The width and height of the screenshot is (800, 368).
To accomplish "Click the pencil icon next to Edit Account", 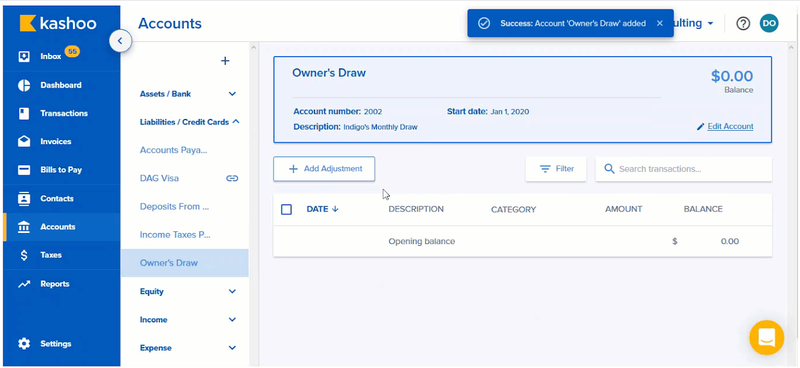I will pos(701,127).
